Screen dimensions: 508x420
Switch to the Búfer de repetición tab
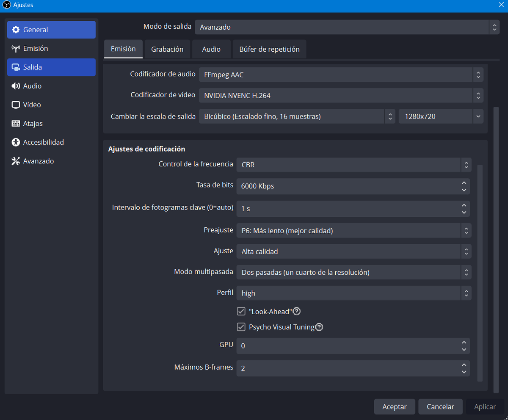point(269,49)
